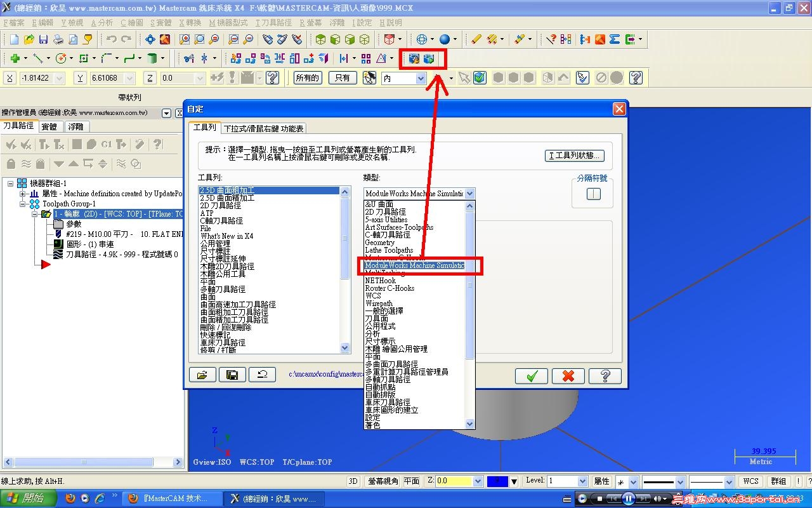Click the green solid cylinder icon
This screenshot has height=508, width=812.
152,58
